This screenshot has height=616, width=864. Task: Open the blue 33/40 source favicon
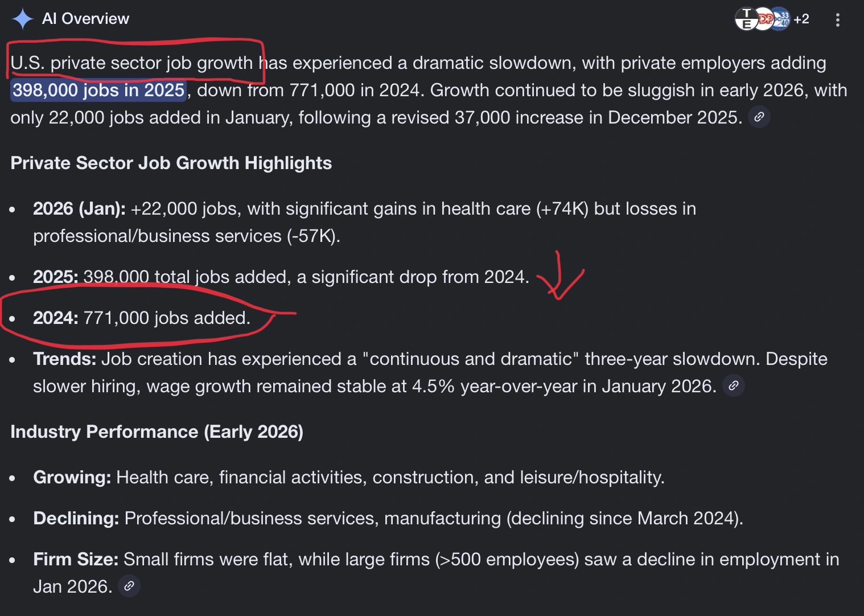click(x=781, y=19)
